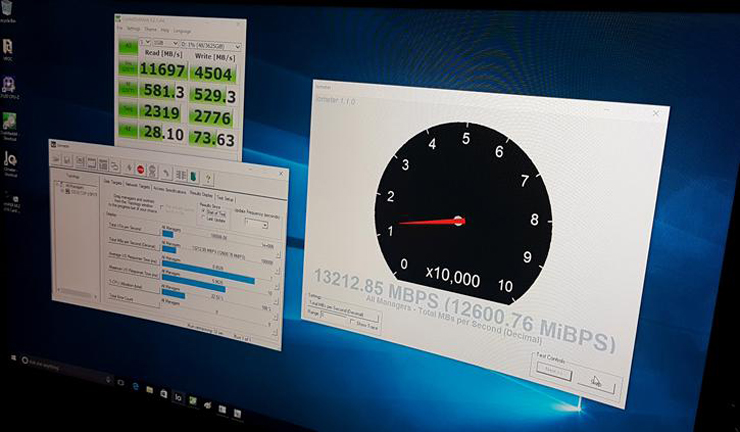The height and width of the screenshot is (432, 740).
Task: Open Microsoft Edge from the taskbar
Action: 135,386
